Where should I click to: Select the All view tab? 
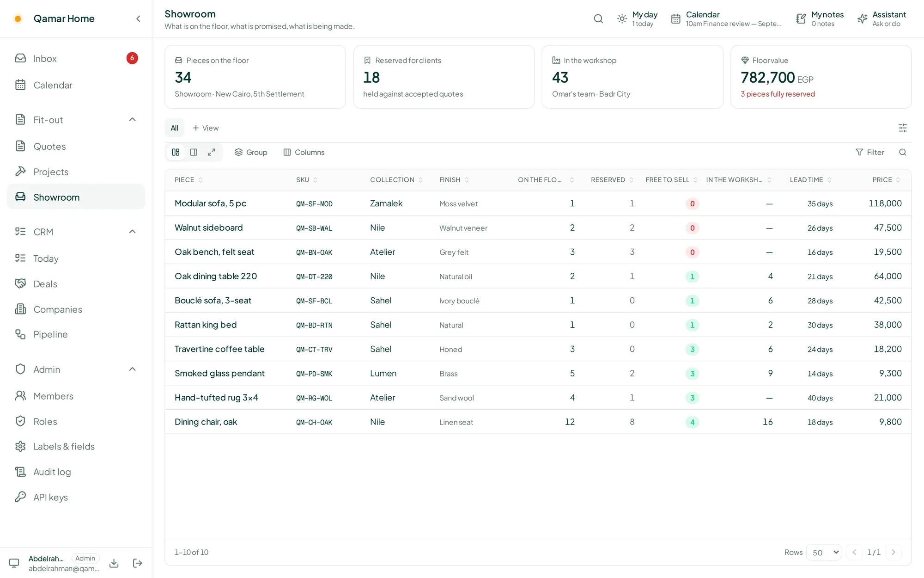pyautogui.click(x=174, y=128)
